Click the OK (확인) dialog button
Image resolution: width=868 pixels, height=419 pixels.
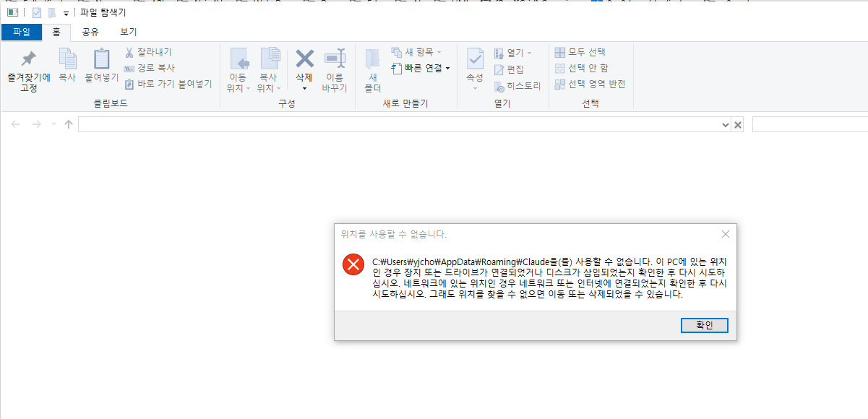pyautogui.click(x=705, y=326)
